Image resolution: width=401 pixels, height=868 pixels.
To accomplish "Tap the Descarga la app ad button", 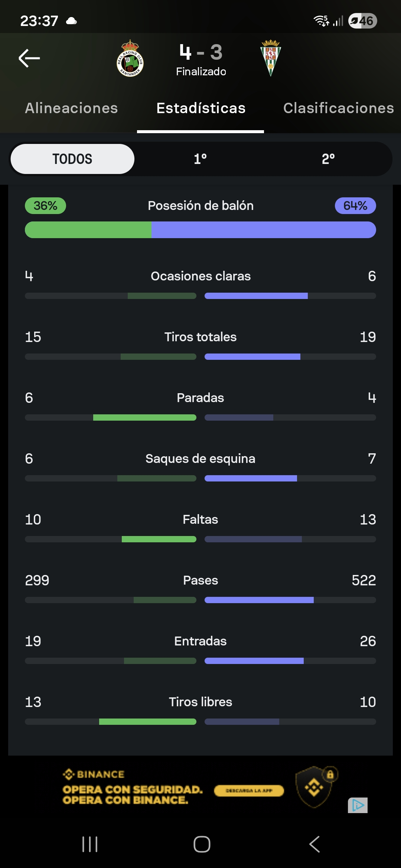I will [249, 791].
